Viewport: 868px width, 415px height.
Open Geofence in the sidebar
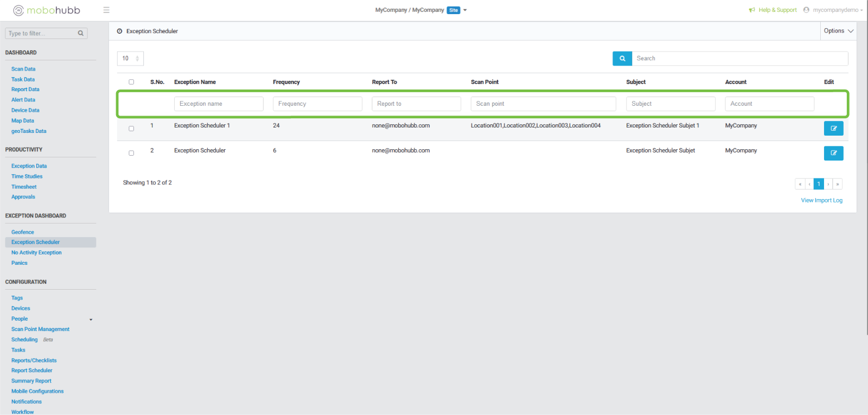(x=23, y=232)
